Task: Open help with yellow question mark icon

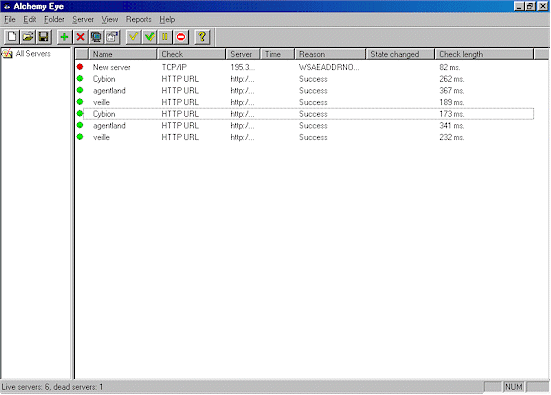Action: (202, 37)
